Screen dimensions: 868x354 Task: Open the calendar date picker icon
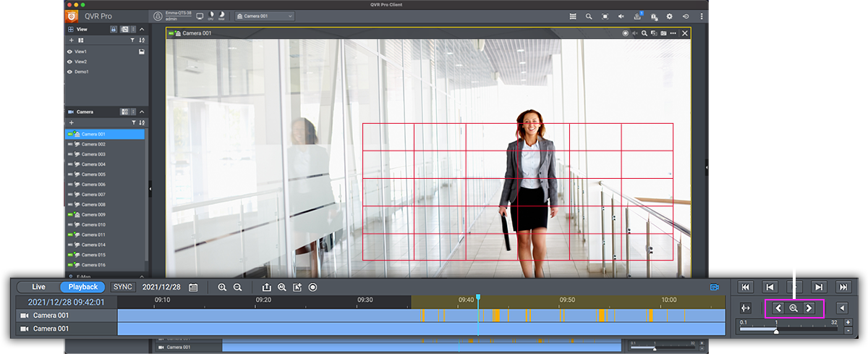coord(193,287)
